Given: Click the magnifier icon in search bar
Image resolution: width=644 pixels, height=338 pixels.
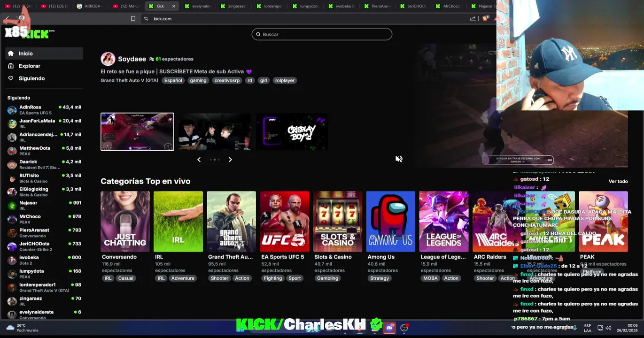Looking at the screenshot, I should tap(258, 34).
